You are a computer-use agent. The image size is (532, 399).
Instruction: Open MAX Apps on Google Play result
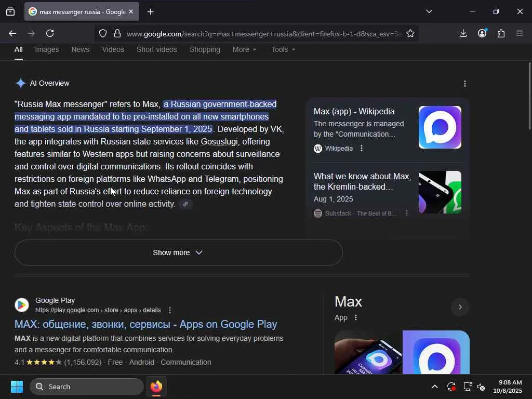tap(146, 324)
